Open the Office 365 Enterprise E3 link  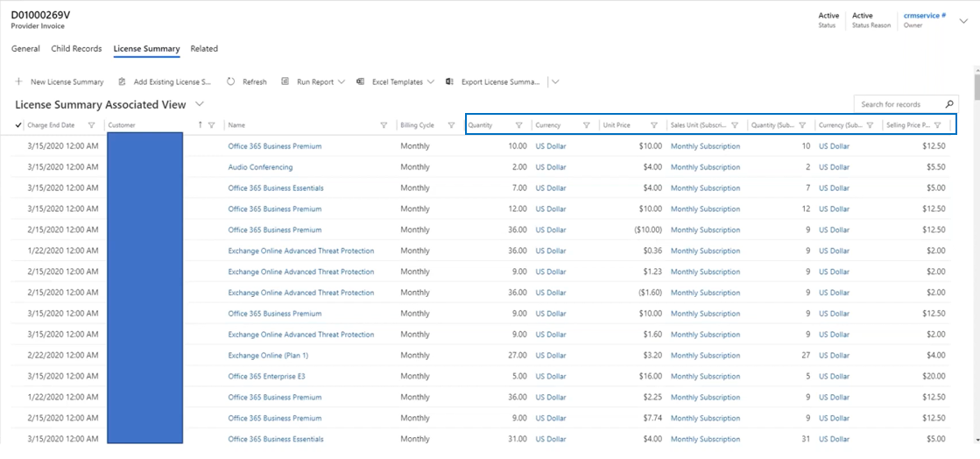[266, 377]
